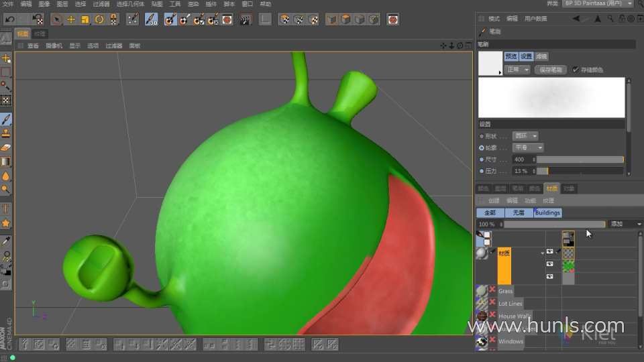This screenshot has height=362, width=644.
Task: Click the render clapperboard icon
Action: point(246,19)
